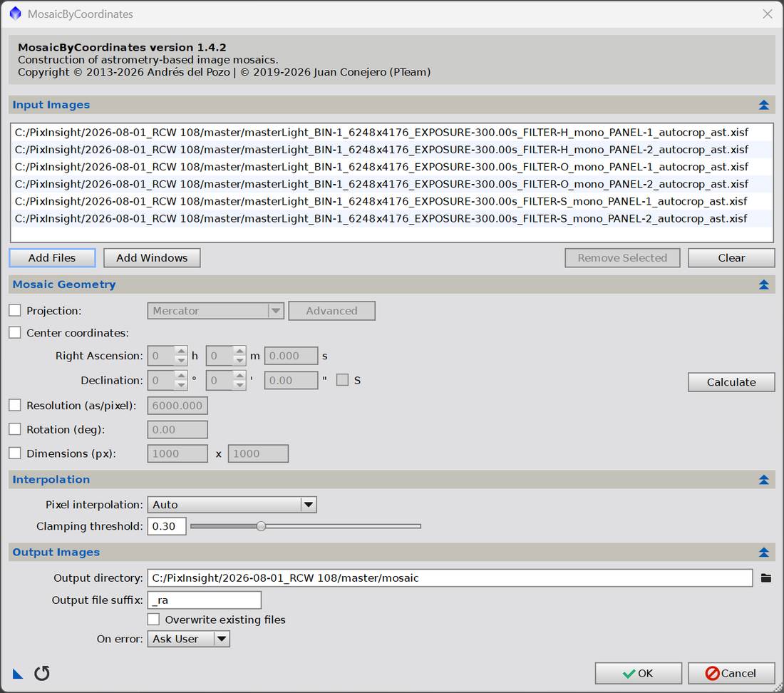
Task: Click the Advanced projection button
Action: 331,311
